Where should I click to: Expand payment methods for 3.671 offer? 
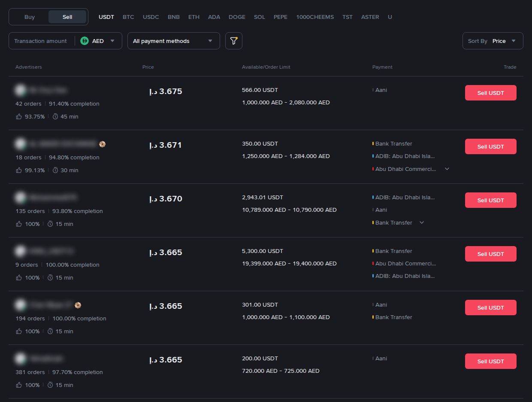tap(447, 169)
